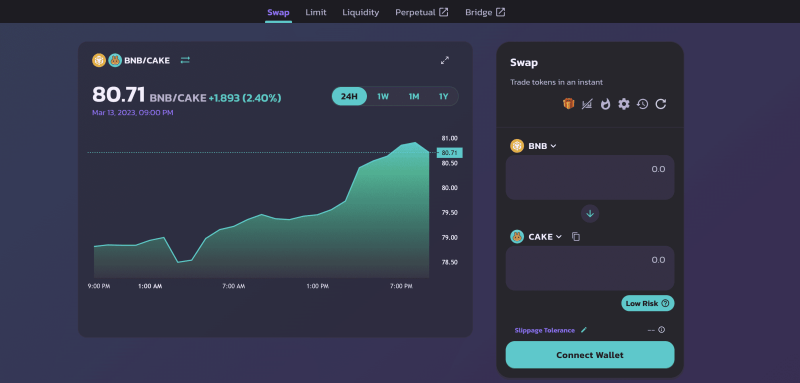Click the BNB coin icon in swap panel
This screenshot has height=383, width=800.
[517, 146]
